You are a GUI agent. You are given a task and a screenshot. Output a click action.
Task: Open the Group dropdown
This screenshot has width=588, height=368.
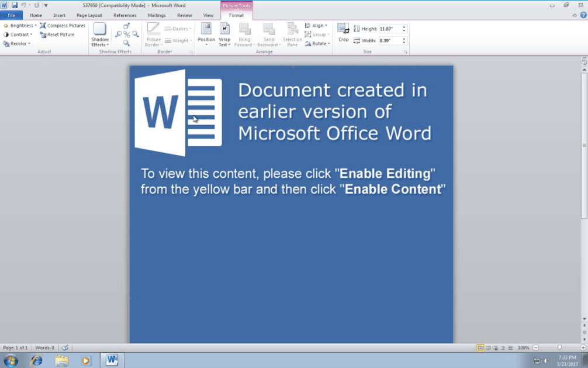(x=317, y=35)
